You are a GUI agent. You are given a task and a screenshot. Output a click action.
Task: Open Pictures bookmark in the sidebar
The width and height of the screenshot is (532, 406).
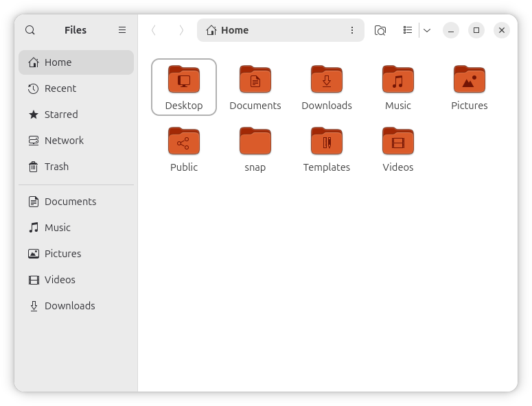[x=76, y=254]
